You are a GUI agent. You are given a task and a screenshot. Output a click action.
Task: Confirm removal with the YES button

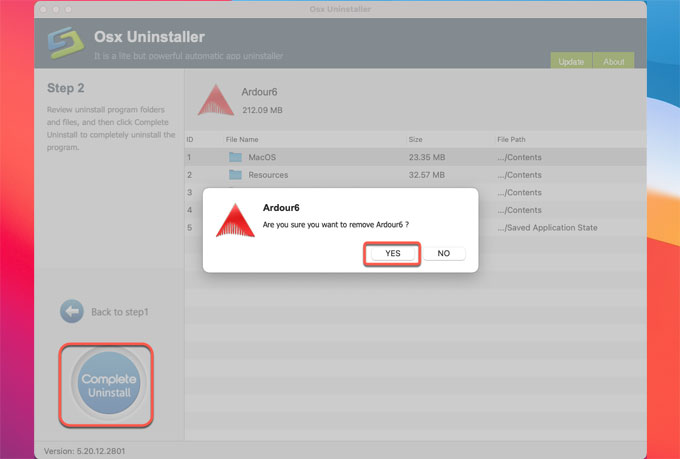(x=392, y=253)
